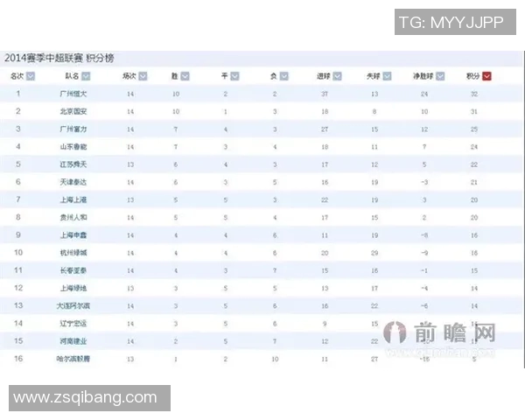Open the 负 column sort dropdown

(x=284, y=76)
